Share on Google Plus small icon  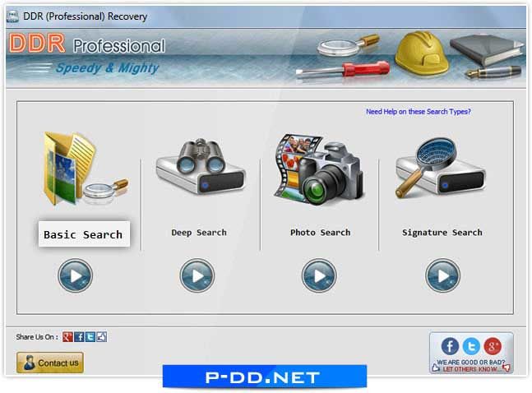click(x=67, y=336)
